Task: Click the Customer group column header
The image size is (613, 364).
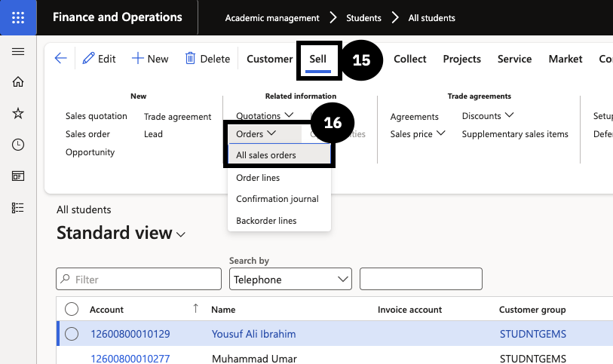Action: [x=532, y=310]
